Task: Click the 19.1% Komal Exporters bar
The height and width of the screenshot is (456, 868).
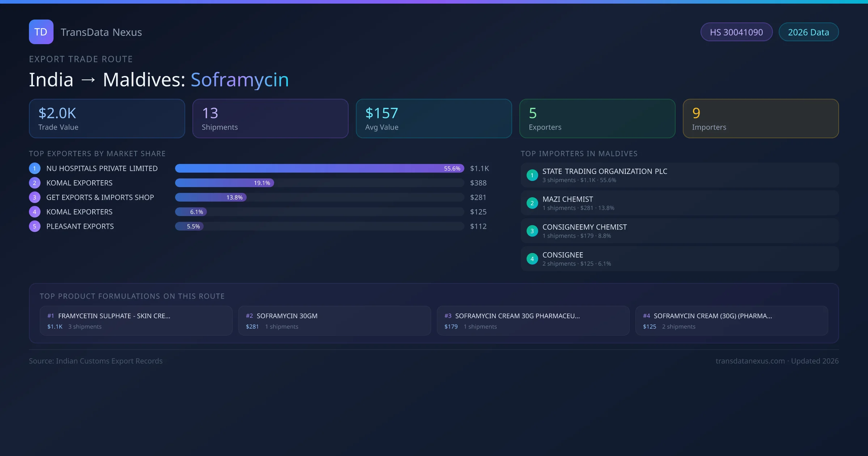Action: click(224, 183)
